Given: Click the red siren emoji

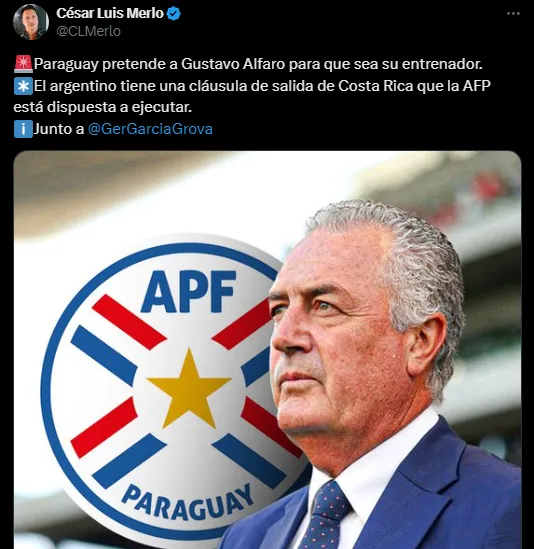Looking at the screenshot, I should (23, 64).
